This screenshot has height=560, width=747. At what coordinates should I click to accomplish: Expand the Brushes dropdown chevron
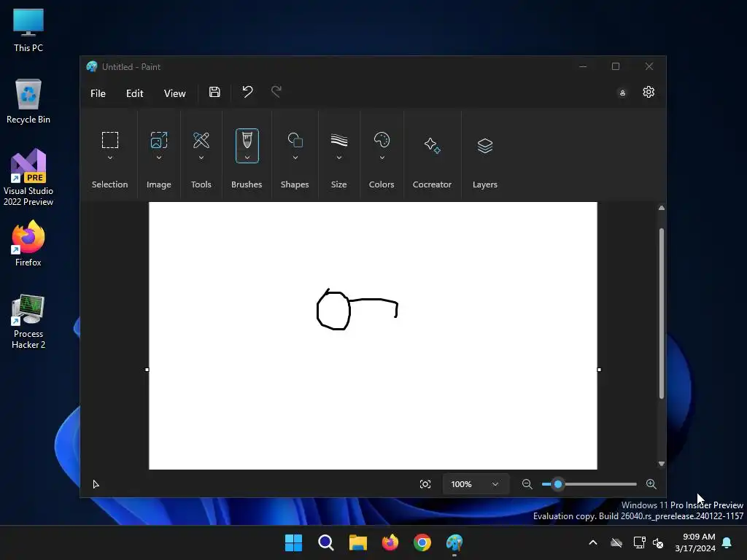point(247,157)
